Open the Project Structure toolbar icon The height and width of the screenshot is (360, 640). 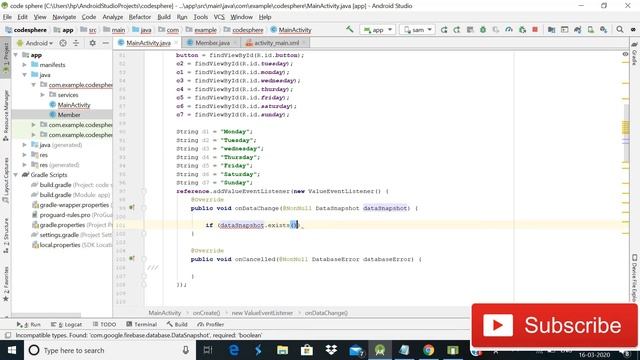(x=551, y=30)
